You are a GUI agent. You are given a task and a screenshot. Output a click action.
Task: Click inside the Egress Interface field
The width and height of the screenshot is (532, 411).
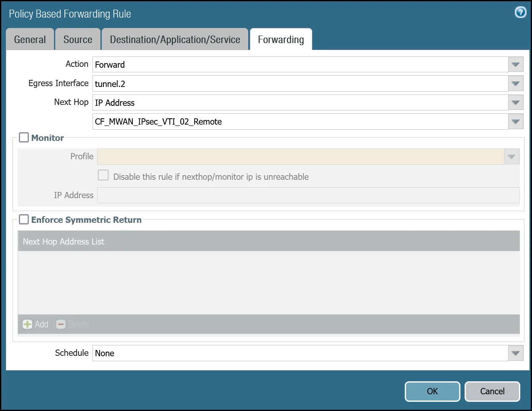[251, 83]
